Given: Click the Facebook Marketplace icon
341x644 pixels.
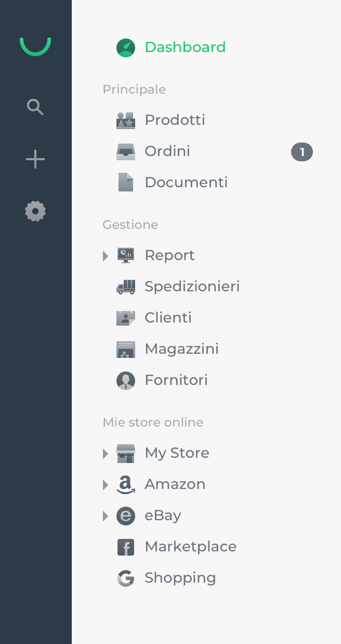Looking at the screenshot, I should (x=126, y=547).
